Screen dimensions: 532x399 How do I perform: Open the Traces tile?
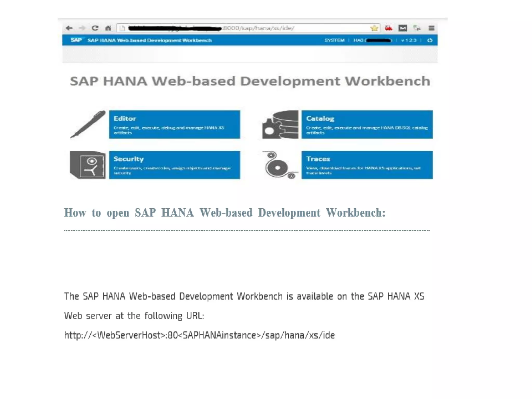click(x=367, y=165)
